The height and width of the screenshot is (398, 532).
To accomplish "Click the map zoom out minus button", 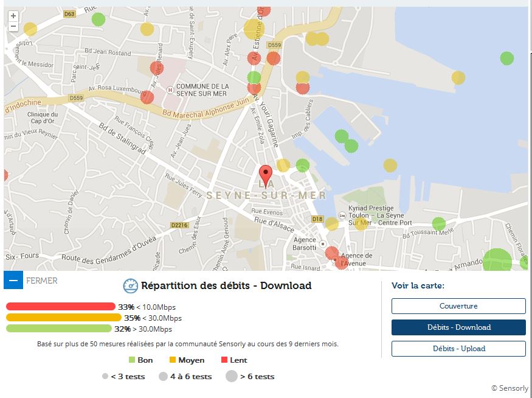I will click(x=13, y=26).
